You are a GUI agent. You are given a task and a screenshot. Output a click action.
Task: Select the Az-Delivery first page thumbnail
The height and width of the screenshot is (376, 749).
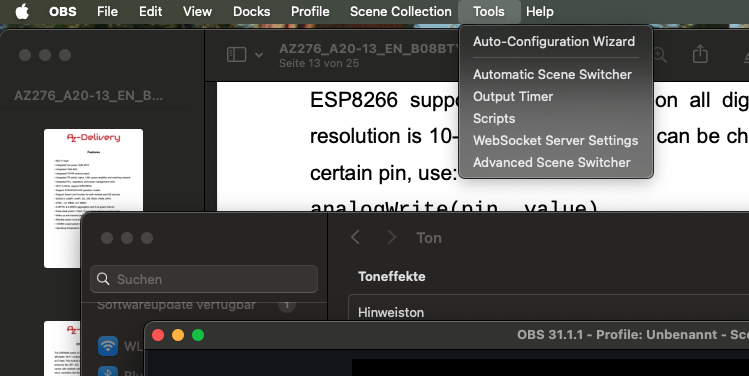tap(93, 198)
